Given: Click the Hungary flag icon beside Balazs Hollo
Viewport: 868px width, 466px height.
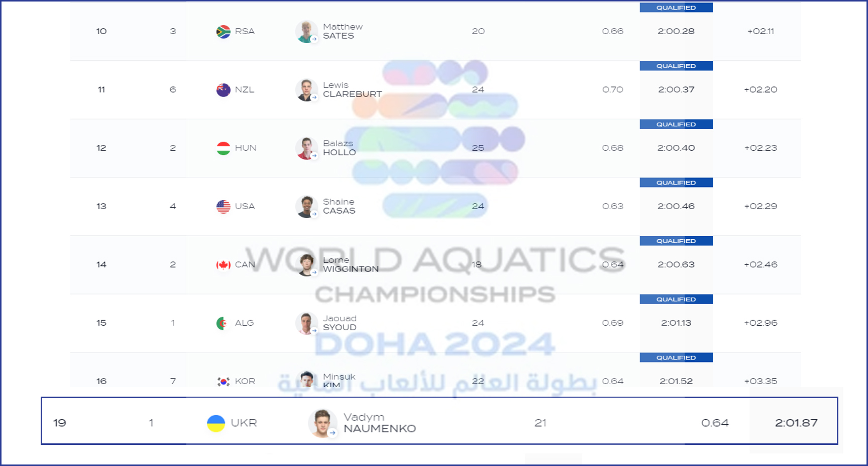Looking at the screenshot, I should point(223,148).
